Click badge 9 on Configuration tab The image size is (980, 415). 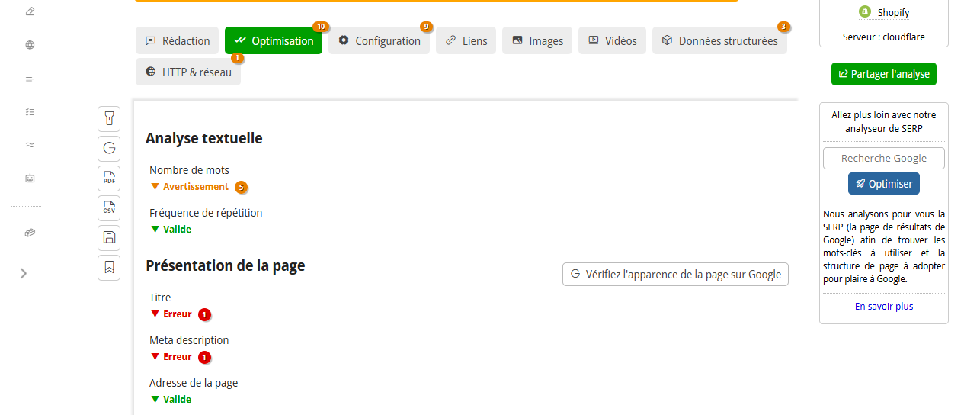pyautogui.click(x=426, y=27)
